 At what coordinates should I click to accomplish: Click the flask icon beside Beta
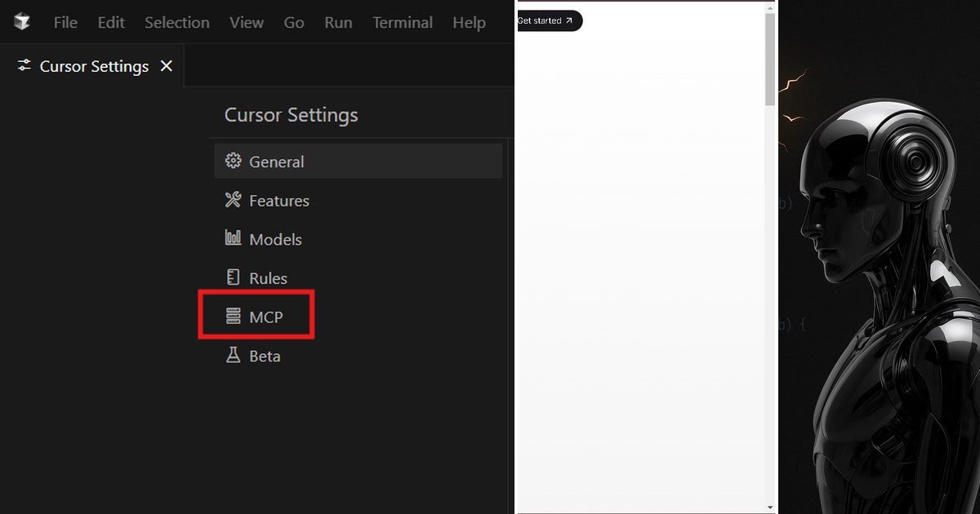[233, 355]
